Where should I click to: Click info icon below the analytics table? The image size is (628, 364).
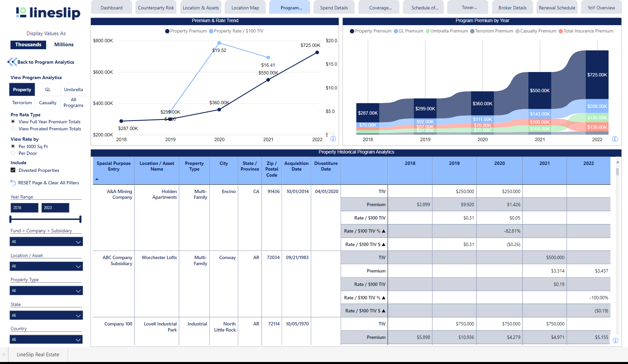615,341
